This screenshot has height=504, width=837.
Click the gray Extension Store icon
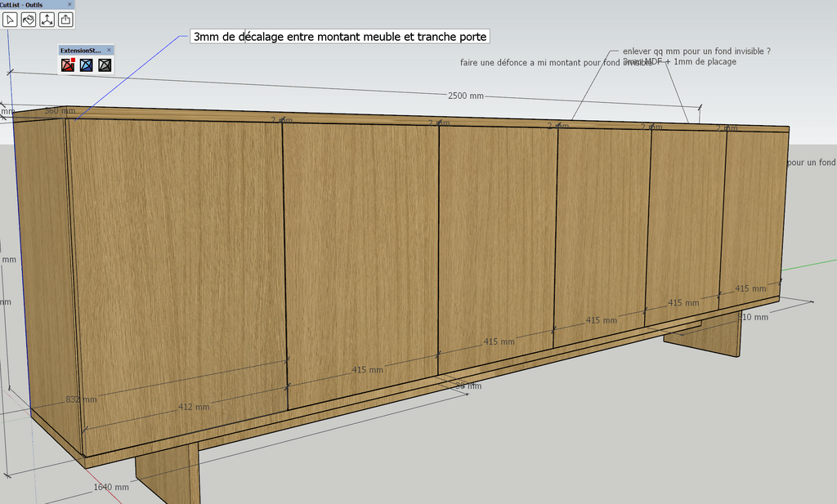pos(105,65)
